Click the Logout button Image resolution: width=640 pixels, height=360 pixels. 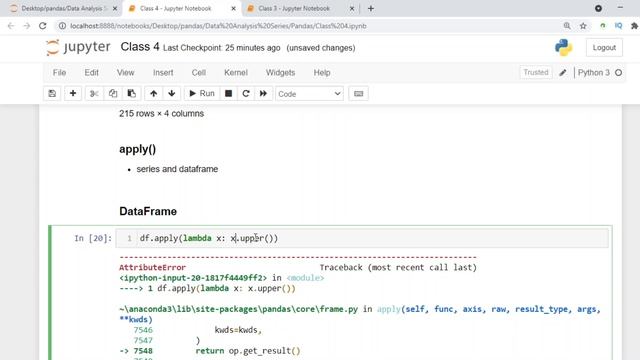click(x=604, y=48)
